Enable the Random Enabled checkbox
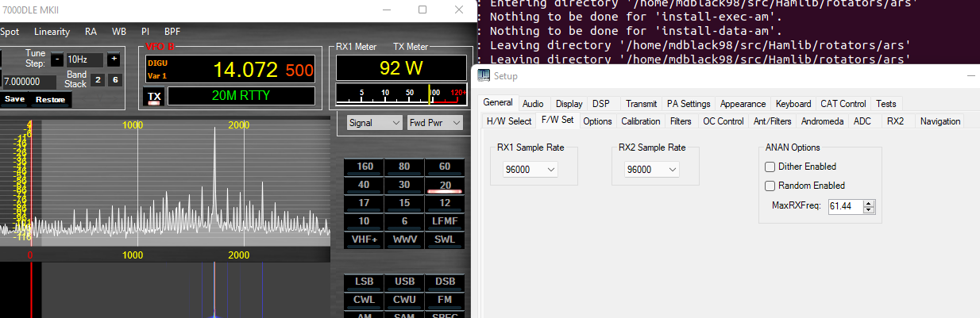The height and width of the screenshot is (318, 980). click(770, 186)
